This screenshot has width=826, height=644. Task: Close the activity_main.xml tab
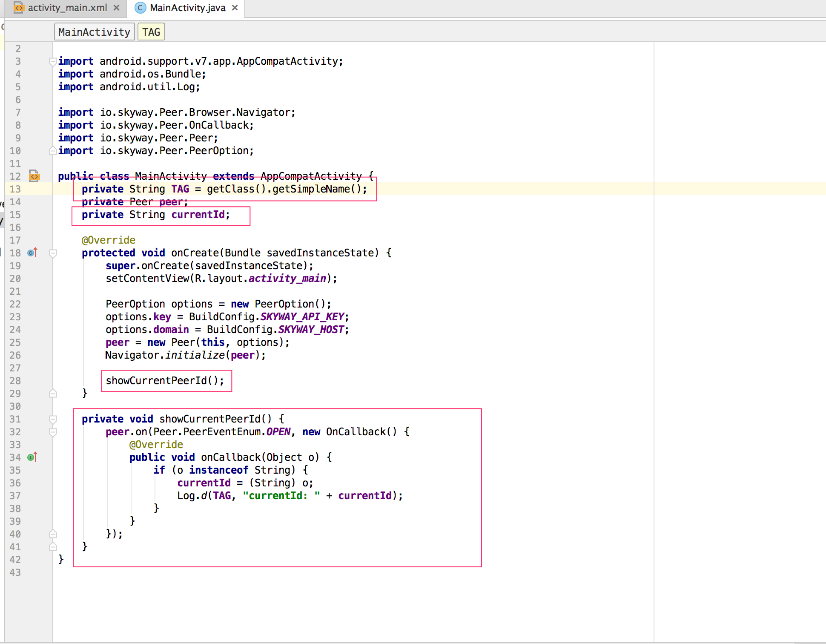[x=116, y=8]
